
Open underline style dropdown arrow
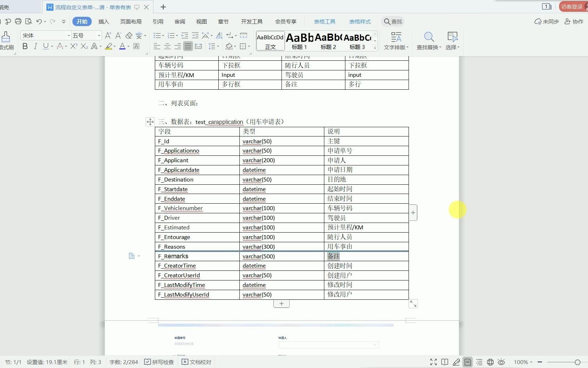[x=52, y=46]
